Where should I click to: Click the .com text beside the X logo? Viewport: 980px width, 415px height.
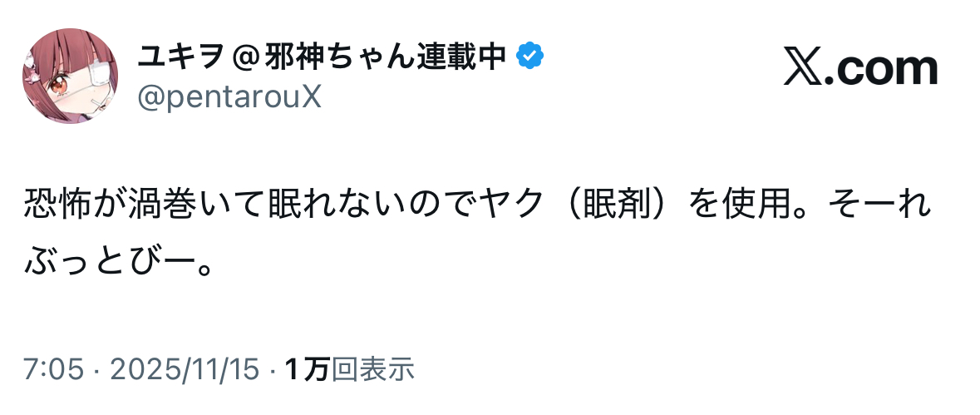click(x=879, y=68)
